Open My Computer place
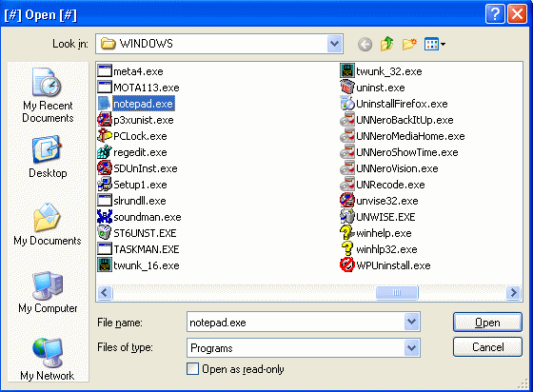Image resolution: width=533 pixels, height=392 pixels. [48, 292]
